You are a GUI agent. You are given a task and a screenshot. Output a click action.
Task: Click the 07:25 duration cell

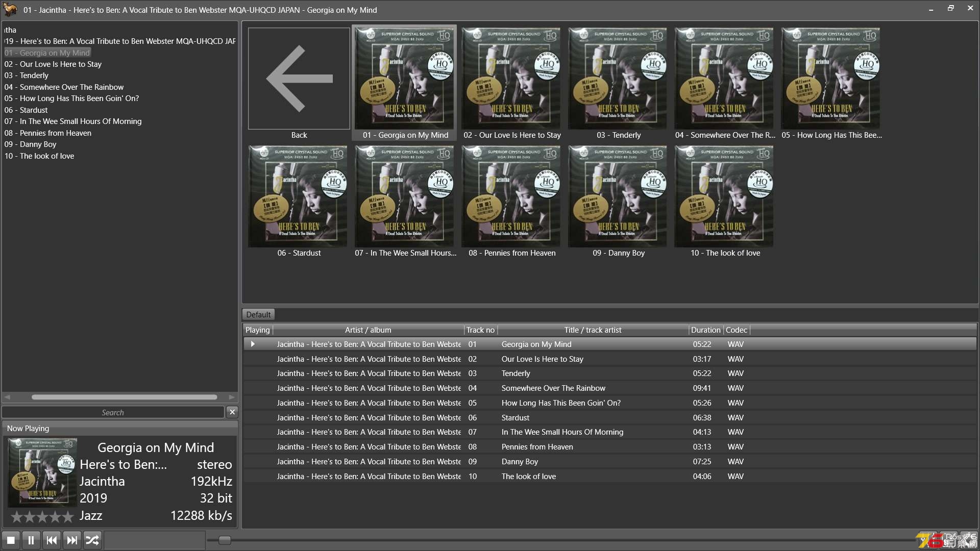coord(702,462)
